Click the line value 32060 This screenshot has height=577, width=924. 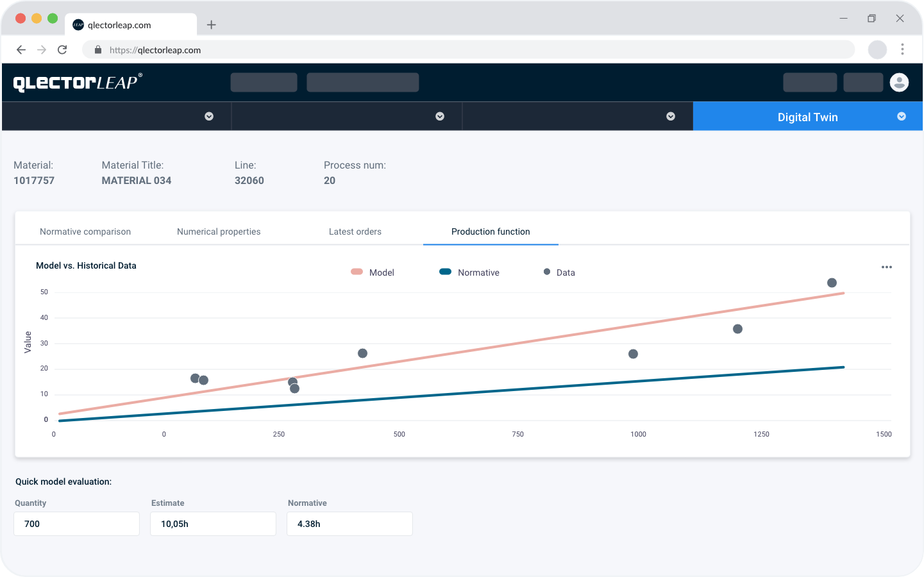pyautogui.click(x=249, y=181)
